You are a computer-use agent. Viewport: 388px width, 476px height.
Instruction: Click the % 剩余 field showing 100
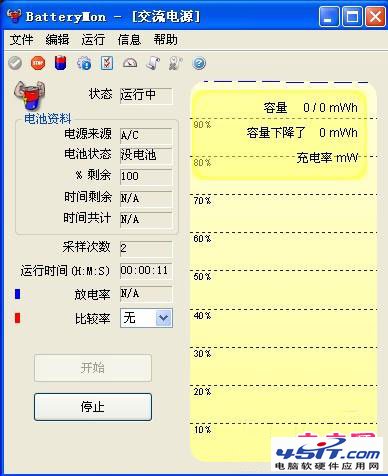click(146, 176)
